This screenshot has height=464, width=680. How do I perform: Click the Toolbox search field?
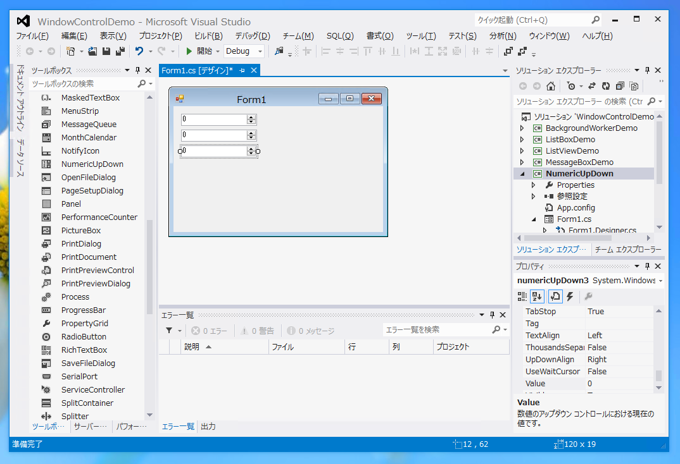tap(84, 84)
